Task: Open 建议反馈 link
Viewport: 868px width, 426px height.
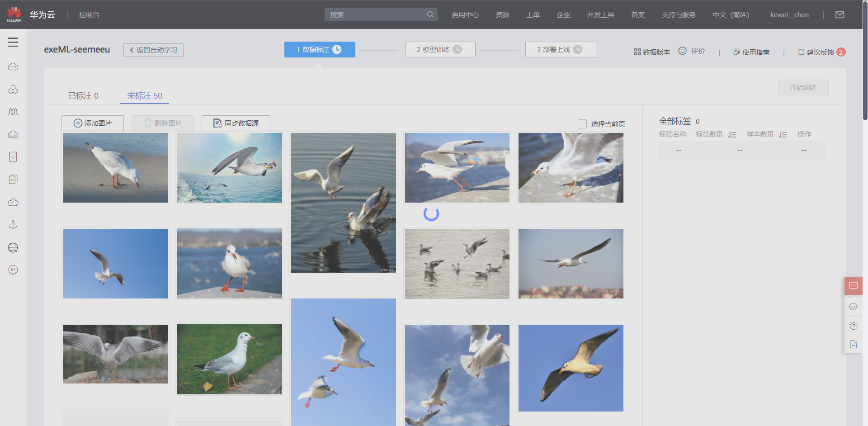Action: [816, 52]
